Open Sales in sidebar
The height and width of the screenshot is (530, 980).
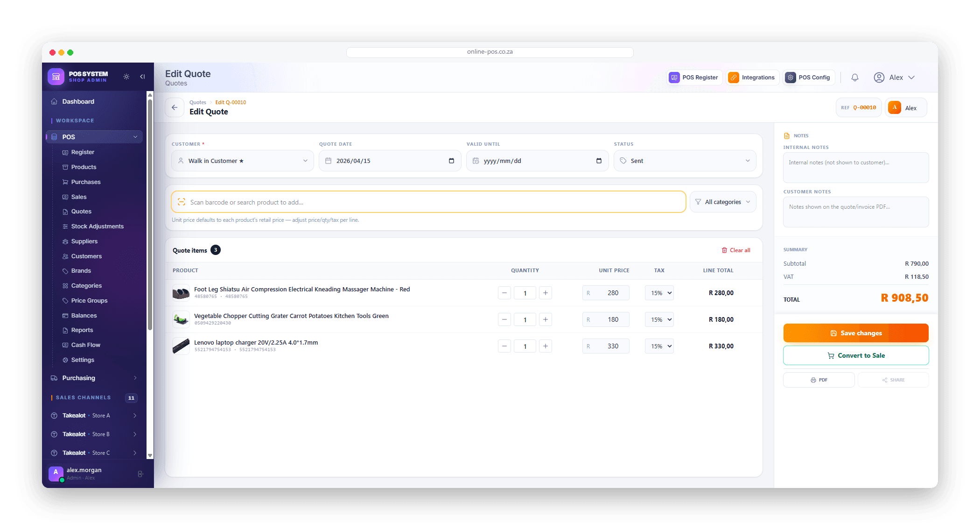[x=79, y=197]
